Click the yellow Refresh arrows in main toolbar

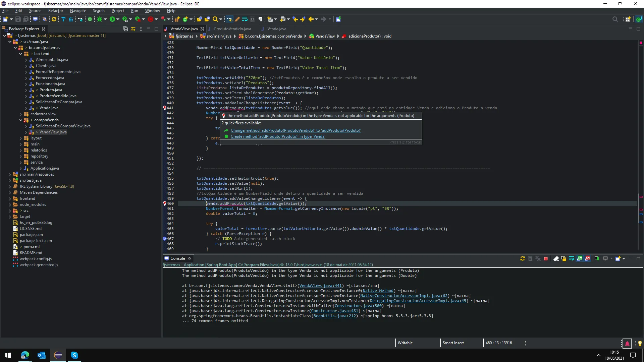tap(54, 19)
